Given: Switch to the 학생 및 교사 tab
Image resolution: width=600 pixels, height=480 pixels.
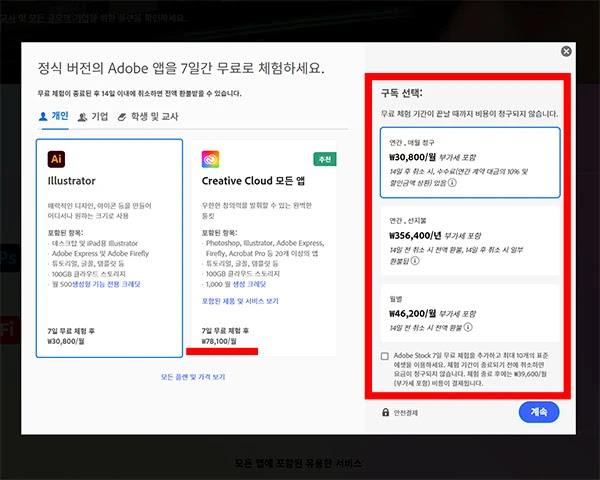Looking at the screenshot, I should click(148, 117).
